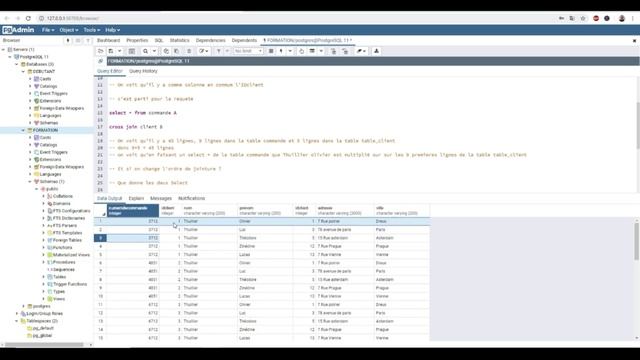Viewport: 640px width, 360px height.
Task: Collapse the Servers (1) tree node
Action: pyautogui.click(x=4, y=49)
